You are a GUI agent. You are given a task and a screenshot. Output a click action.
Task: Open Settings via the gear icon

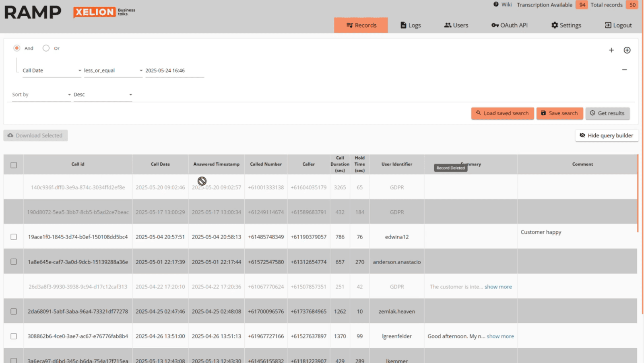(555, 25)
